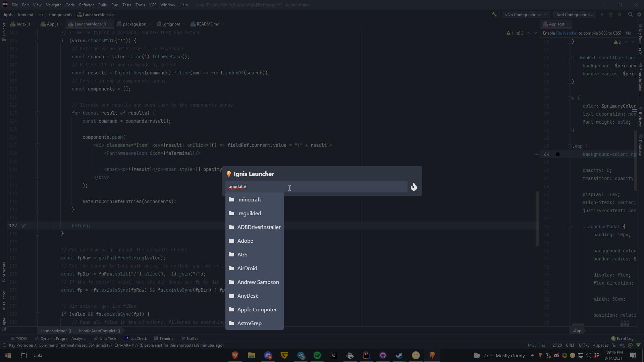Open the Navigate menu

click(x=53, y=5)
